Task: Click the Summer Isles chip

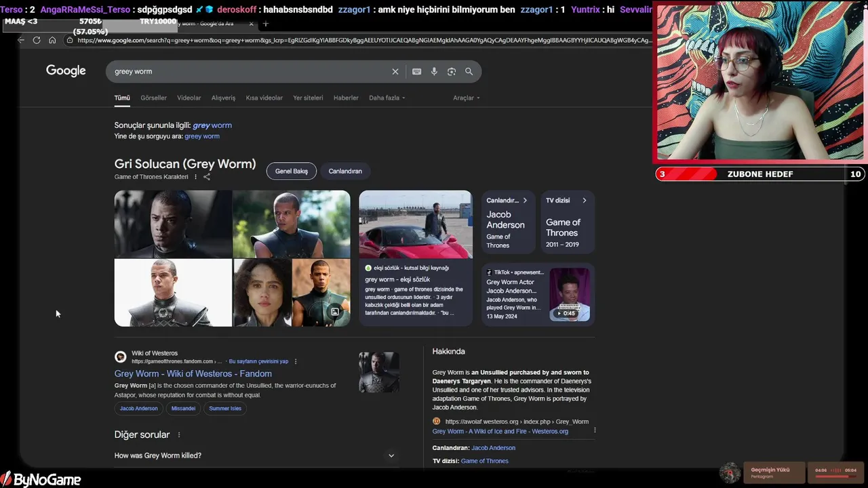Action: click(x=225, y=408)
